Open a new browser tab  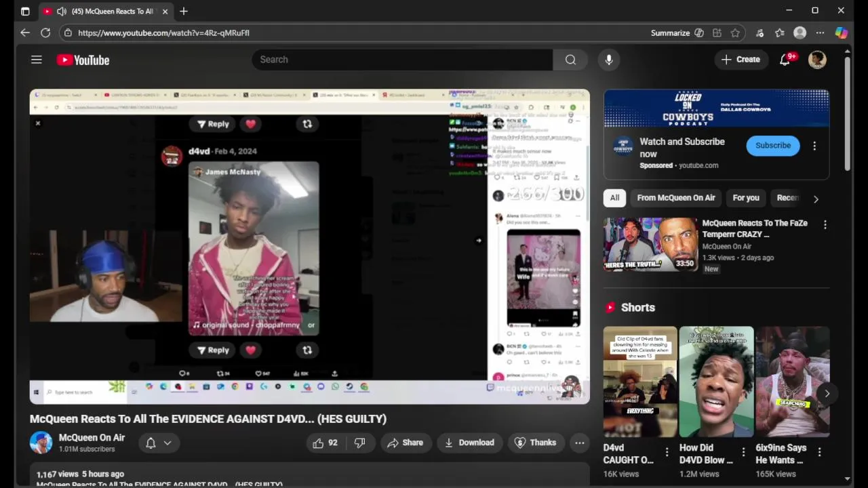pos(184,11)
